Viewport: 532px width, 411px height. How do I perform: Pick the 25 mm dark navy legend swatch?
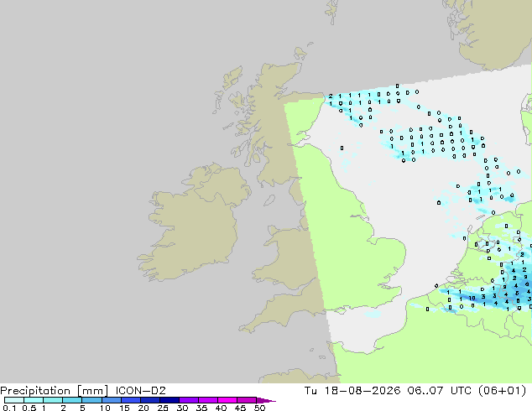(x=170, y=400)
